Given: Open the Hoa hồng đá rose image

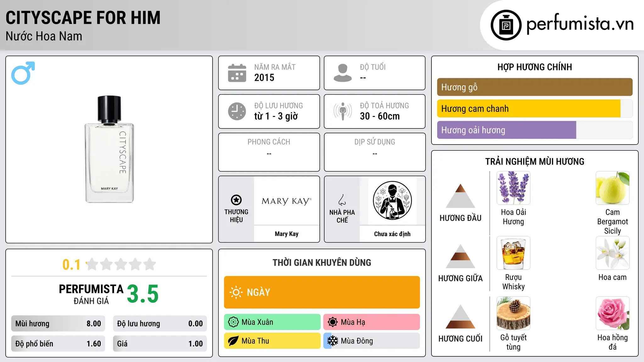Looking at the screenshot, I should [x=613, y=313].
